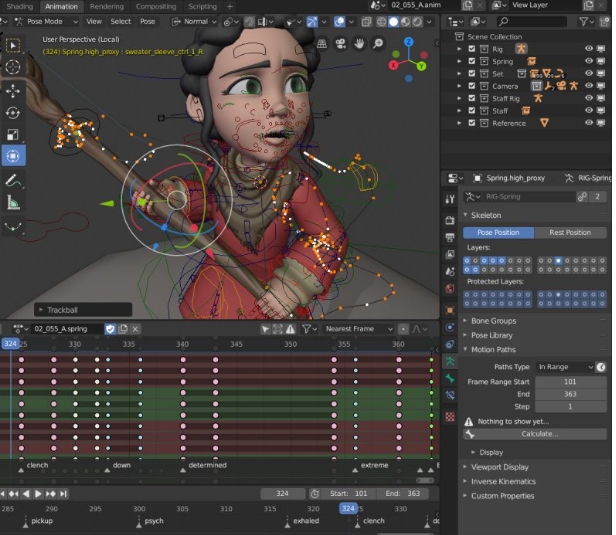
Task: Hide the Staff collection with eye icon
Action: [x=588, y=110]
